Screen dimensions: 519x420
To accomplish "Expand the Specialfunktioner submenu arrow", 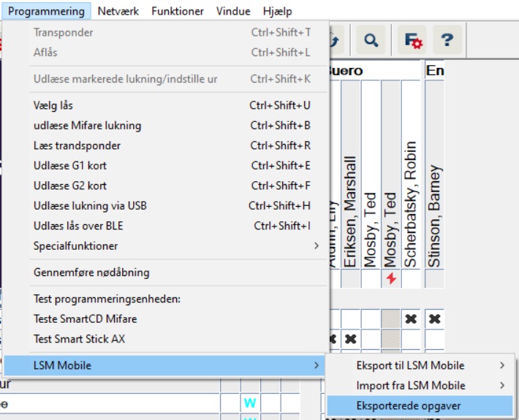I will click(316, 246).
